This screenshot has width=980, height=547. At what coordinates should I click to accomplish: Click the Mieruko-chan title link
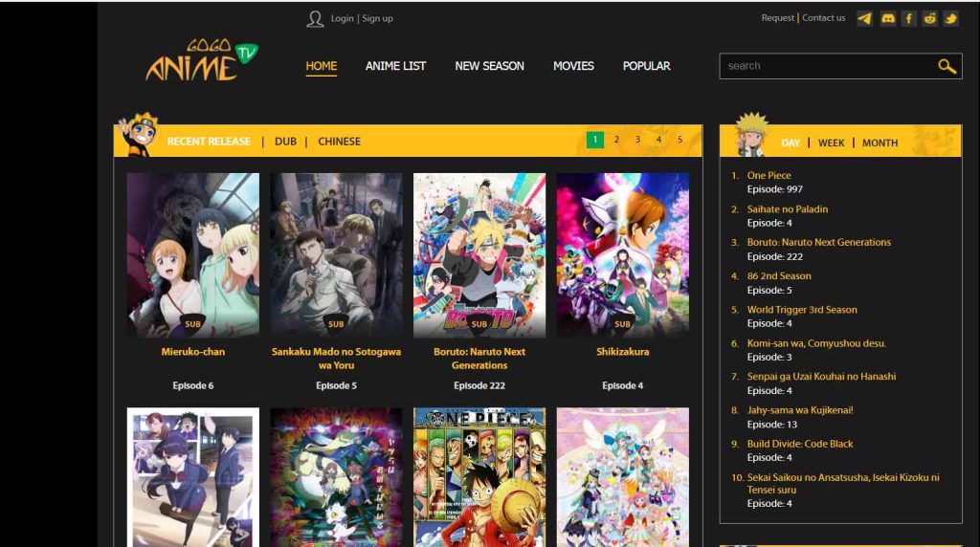pos(193,352)
